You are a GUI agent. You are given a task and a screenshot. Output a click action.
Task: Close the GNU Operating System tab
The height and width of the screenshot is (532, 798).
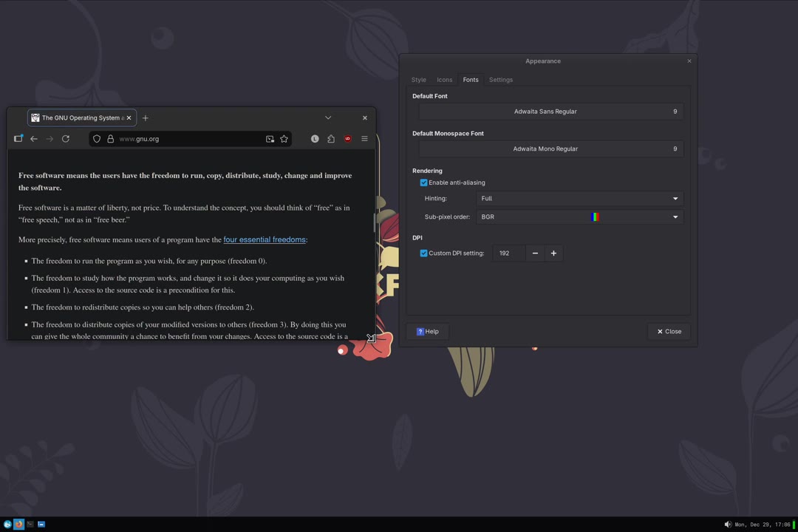[x=129, y=117]
